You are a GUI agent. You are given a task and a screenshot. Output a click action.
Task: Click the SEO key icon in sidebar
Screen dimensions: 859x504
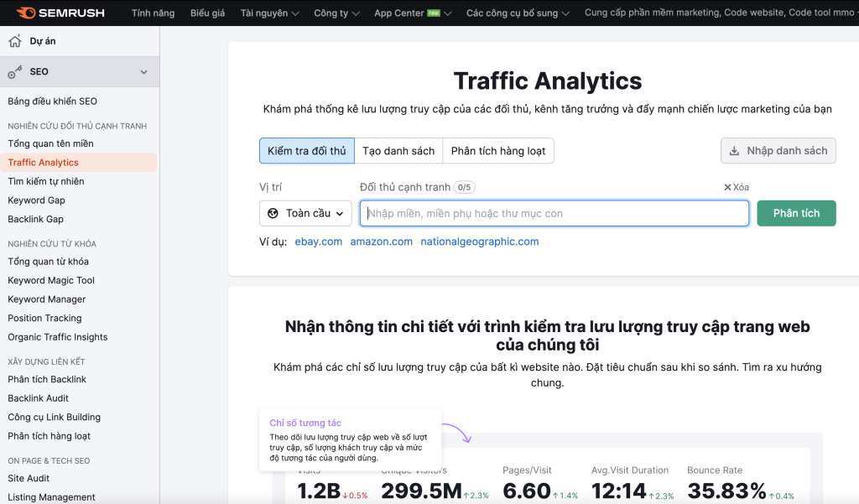pos(15,72)
